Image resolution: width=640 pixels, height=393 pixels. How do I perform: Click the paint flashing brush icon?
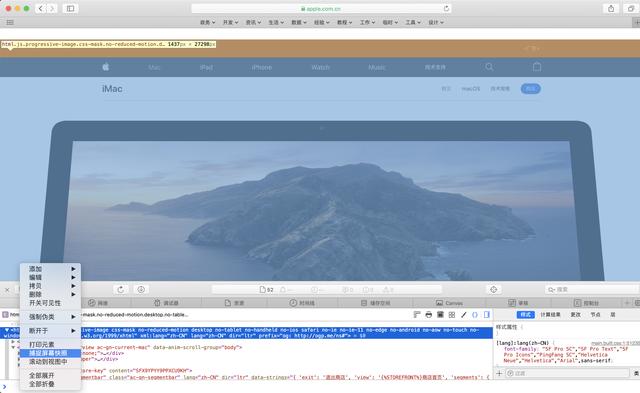coord(464,315)
